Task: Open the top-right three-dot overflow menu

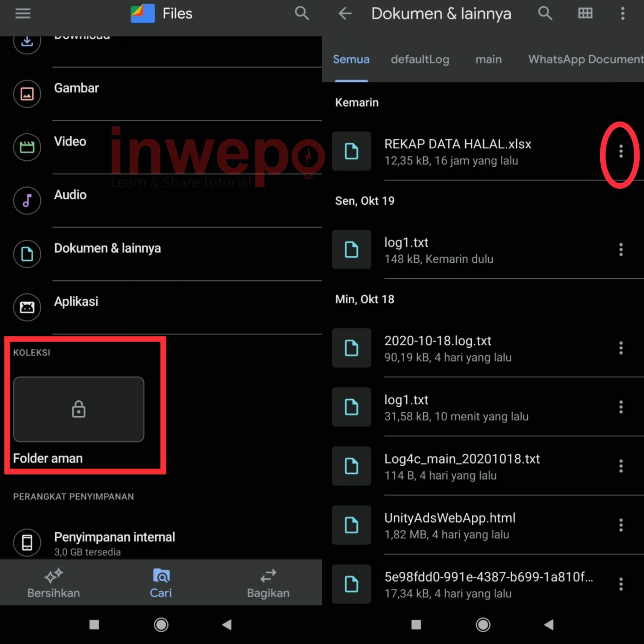Action: coord(622,13)
